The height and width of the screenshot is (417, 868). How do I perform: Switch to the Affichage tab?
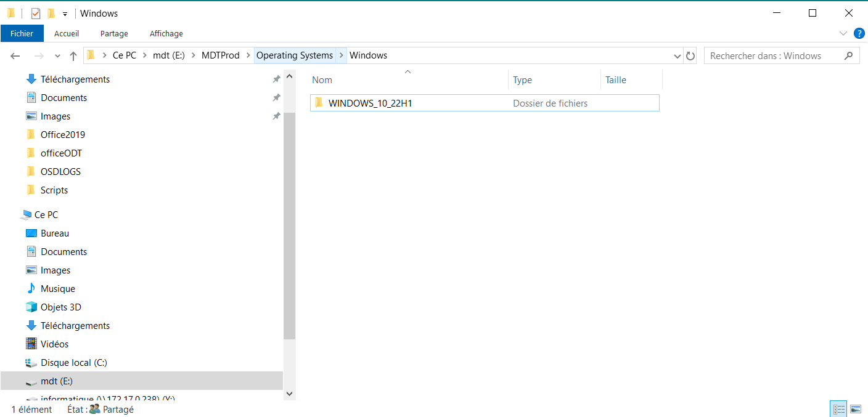[166, 33]
